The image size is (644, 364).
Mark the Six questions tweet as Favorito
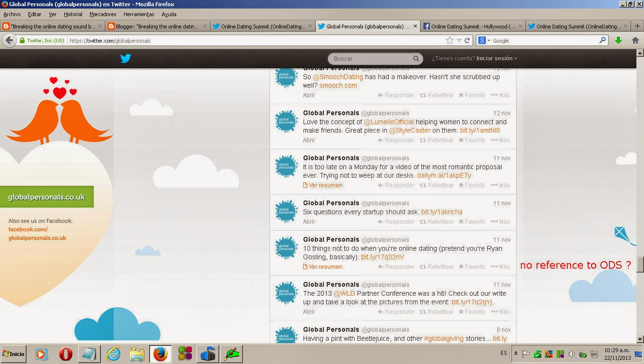(472, 222)
